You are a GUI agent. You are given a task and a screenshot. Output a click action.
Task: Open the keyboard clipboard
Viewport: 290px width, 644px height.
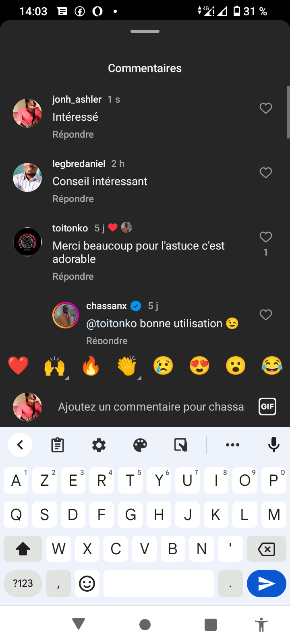pyautogui.click(x=58, y=445)
